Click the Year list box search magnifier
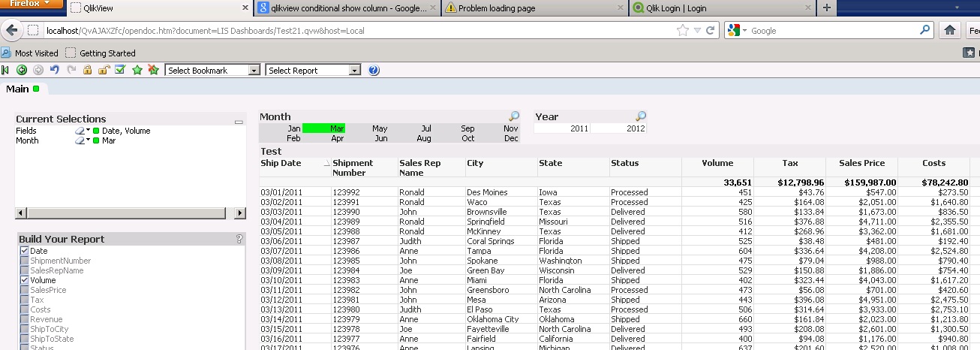Image resolution: width=980 pixels, height=350 pixels. (x=641, y=116)
